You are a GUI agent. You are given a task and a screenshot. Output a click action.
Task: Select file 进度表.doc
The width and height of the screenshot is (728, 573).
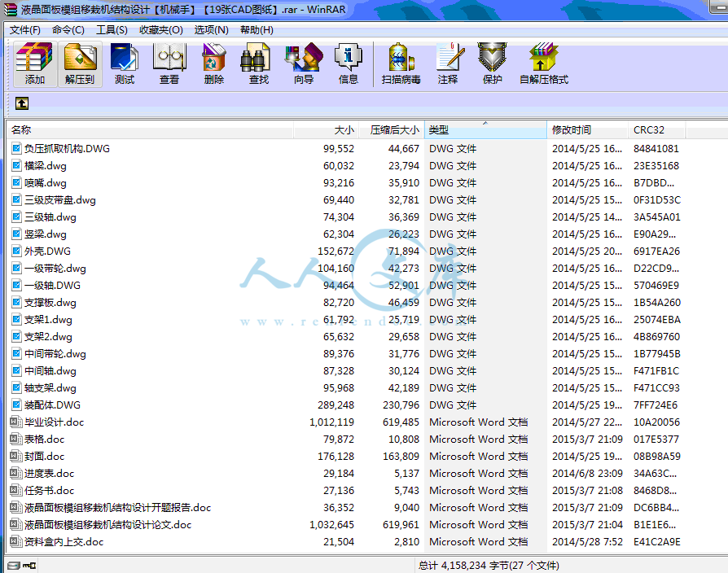[49, 473]
